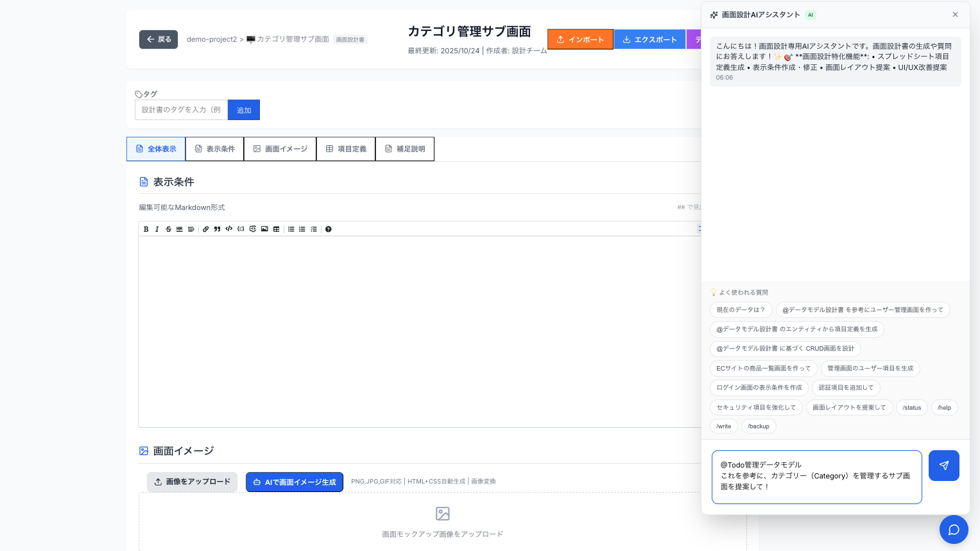Screen dimensions: 980x551
Task: Click 追加 to add a tag
Action: [x=244, y=110]
